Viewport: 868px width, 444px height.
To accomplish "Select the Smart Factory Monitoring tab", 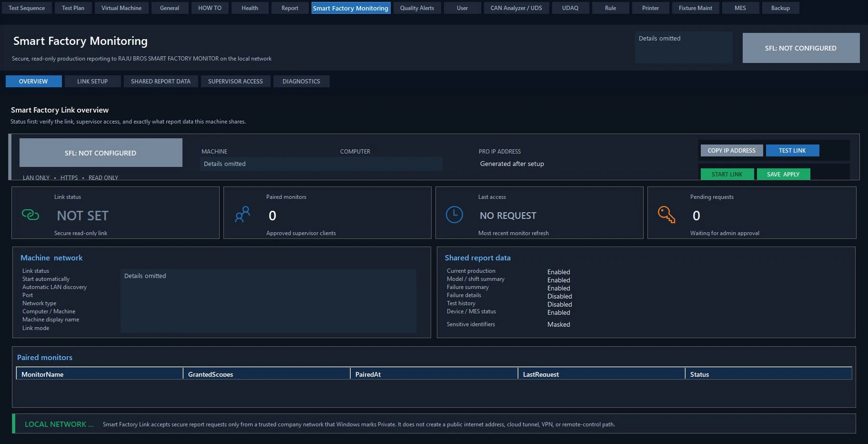I will click(351, 8).
